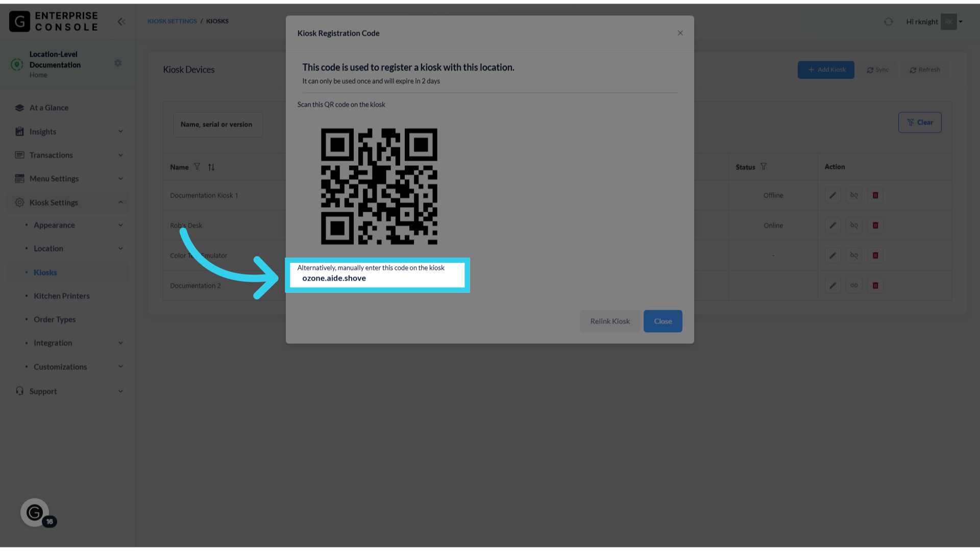Click the Refresh button

coord(924,70)
